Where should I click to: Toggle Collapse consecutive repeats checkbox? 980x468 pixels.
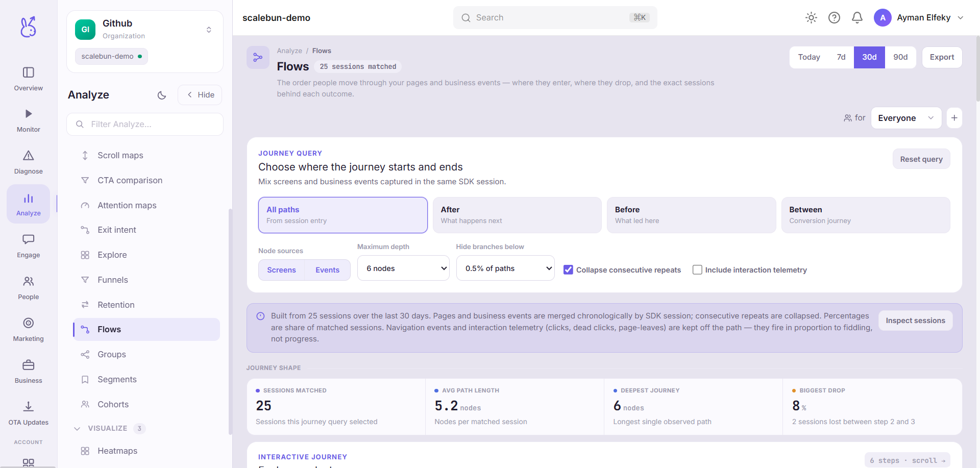(568, 269)
